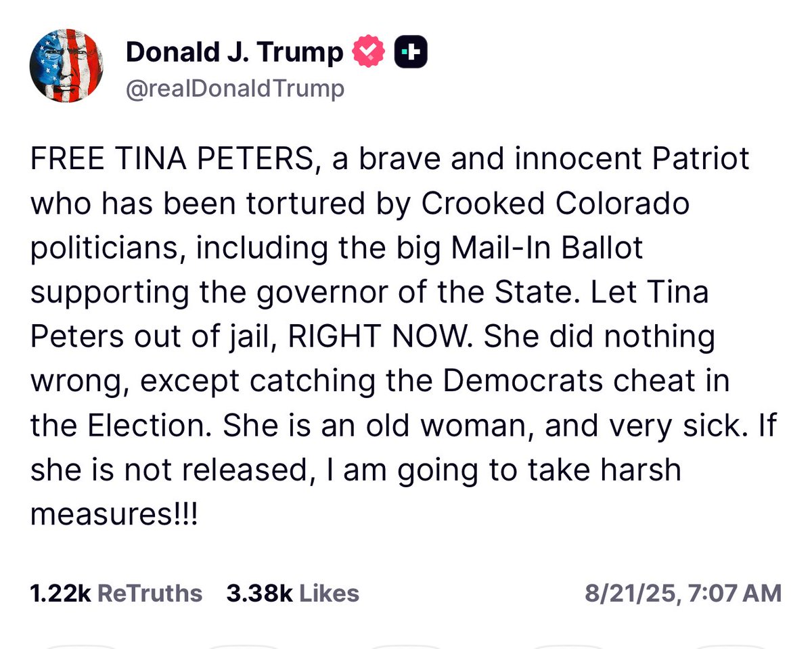Click the "Crooked Colorado" phrase in post

pyautogui.click(x=556, y=204)
